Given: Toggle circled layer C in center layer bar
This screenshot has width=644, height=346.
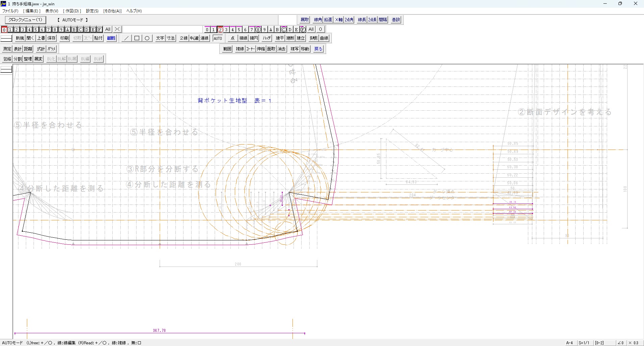Looking at the screenshot, I should 284,30.
